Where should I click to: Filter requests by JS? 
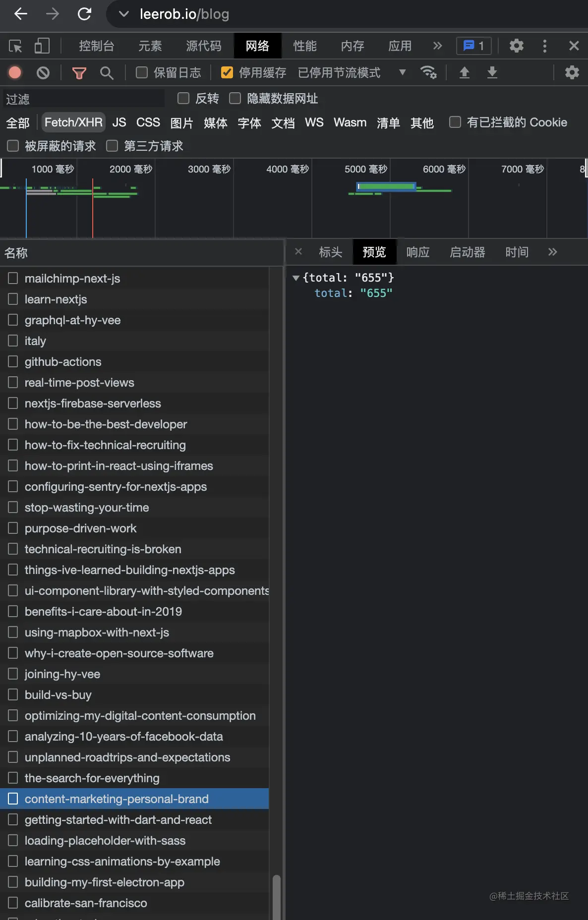tap(119, 122)
